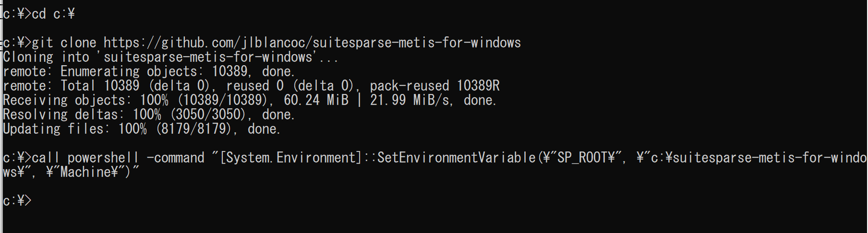This screenshot has height=233, width=868.
Task: Click the empty command prompt at bottom
Action: tap(17, 200)
